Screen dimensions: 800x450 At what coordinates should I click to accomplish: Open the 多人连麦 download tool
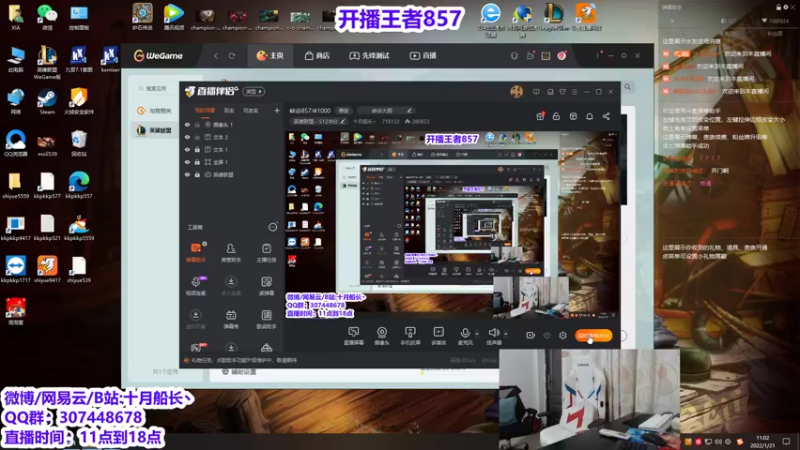231,286
